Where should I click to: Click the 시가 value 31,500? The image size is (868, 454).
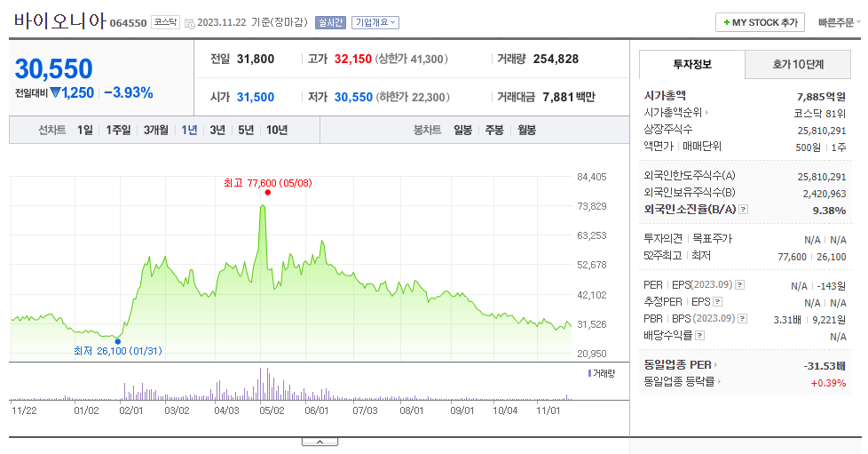coord(256,97)
